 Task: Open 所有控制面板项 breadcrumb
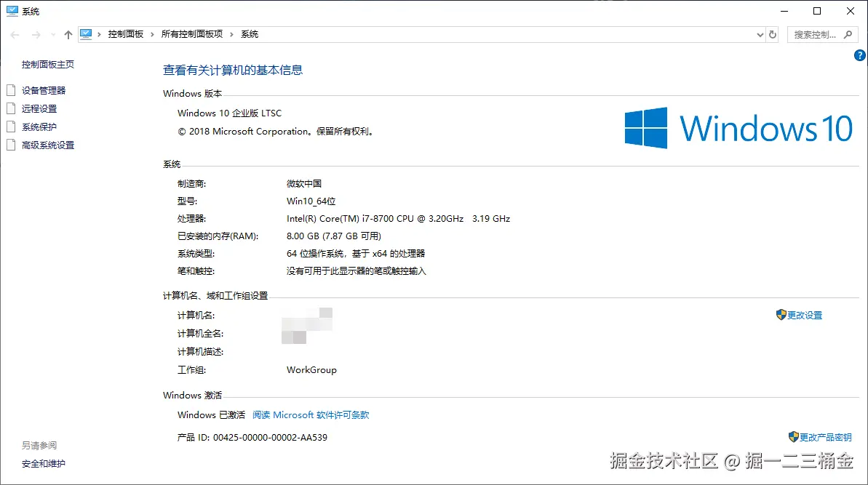coord(192,34)
